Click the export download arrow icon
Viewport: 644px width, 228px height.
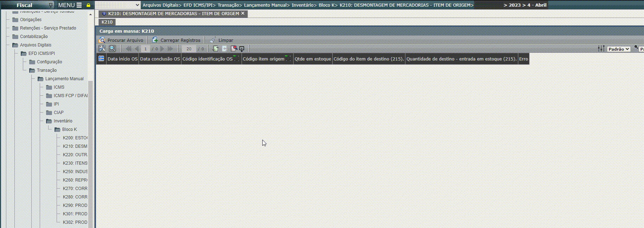coord(242,49)
